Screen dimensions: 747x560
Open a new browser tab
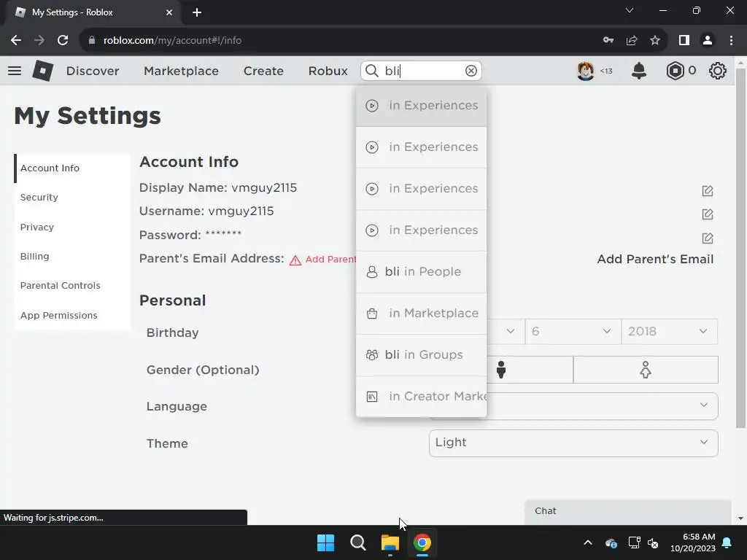pyautogui.click(x=197, y=12)
